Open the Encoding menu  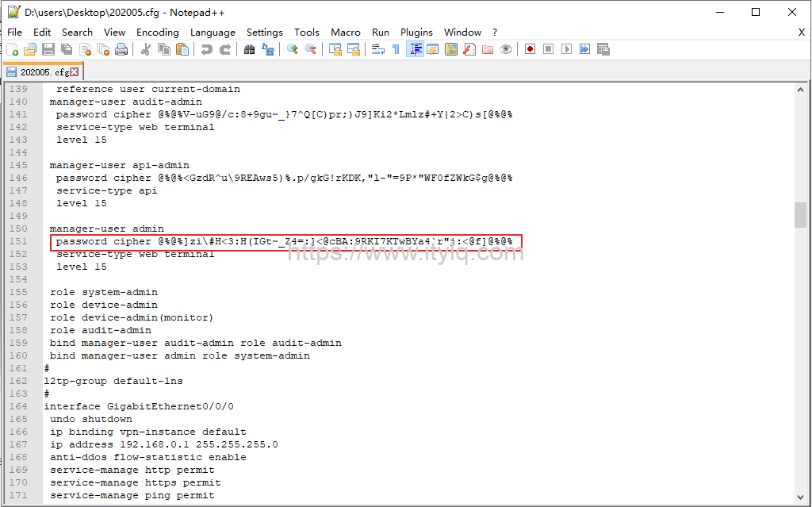coord(157,32)
